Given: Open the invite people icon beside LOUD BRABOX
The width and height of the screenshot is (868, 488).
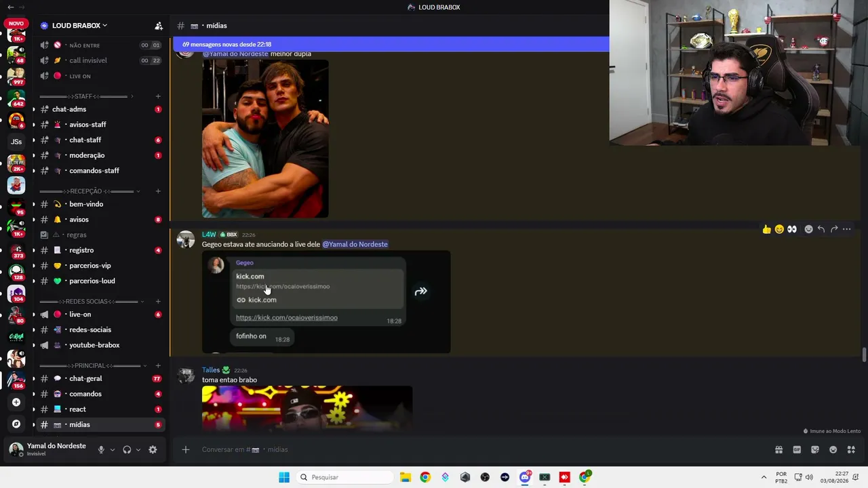Looking at the screenshot, I should coord(159,26).
